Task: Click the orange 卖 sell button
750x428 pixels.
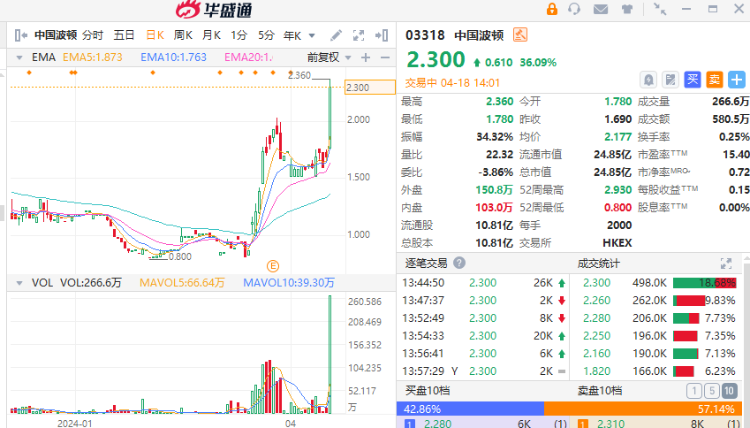Action: pyautogui.click(x=715, y=79)
